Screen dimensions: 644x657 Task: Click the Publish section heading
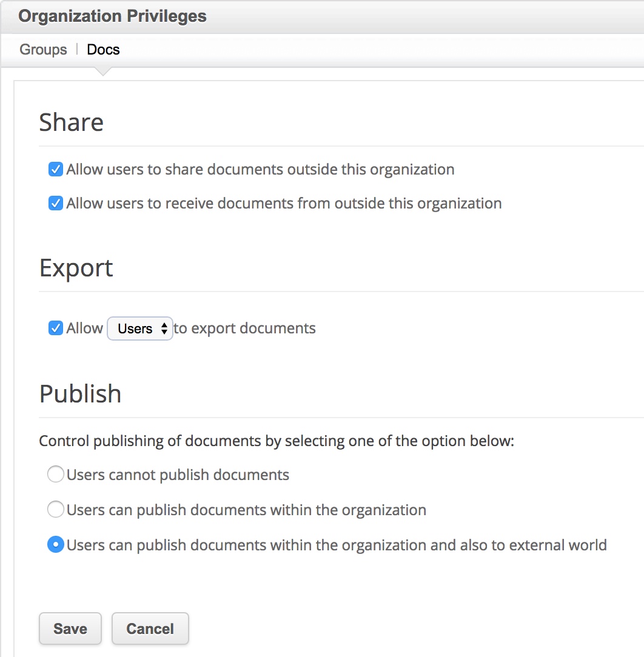point(80,394)
